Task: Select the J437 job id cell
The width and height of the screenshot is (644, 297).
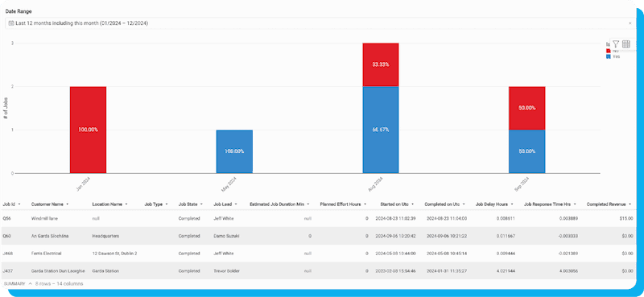Action: (x=7, y=271)
